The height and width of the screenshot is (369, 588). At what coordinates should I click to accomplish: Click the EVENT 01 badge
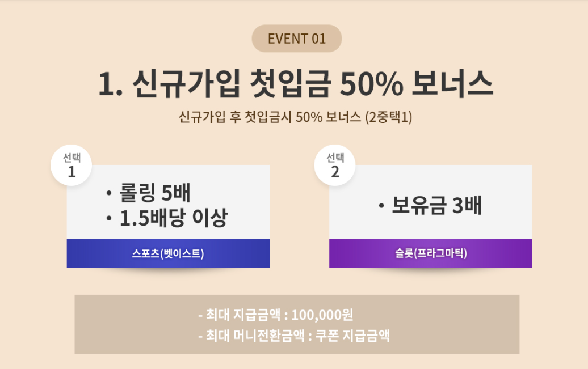[296, 39]
